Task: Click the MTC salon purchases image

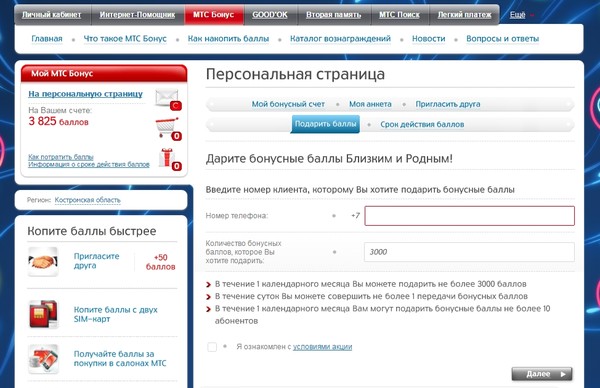Action: 43,359
